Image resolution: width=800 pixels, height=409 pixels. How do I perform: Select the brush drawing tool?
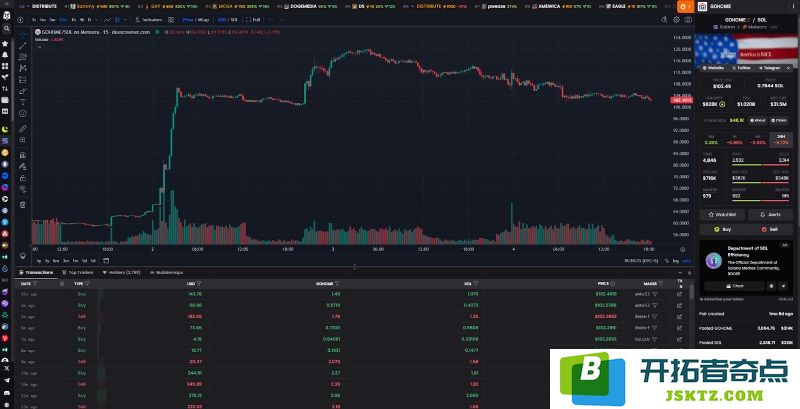[x=23, y=91]
